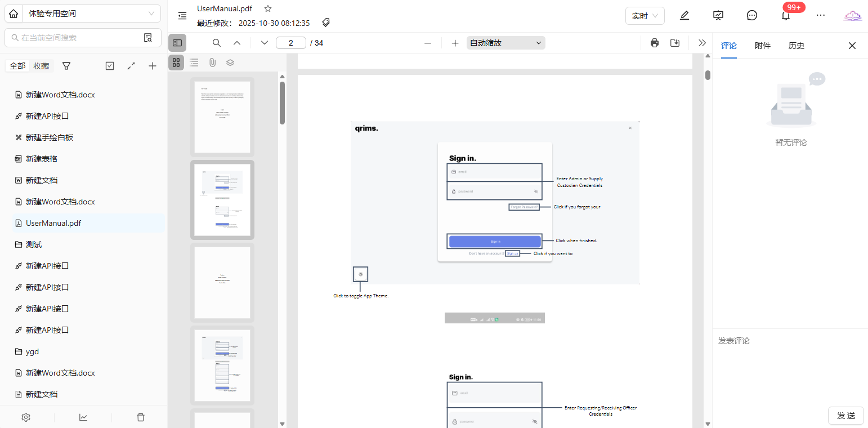
Task: Select UserManual.pdf in the file list
Action: pos(88,223)
